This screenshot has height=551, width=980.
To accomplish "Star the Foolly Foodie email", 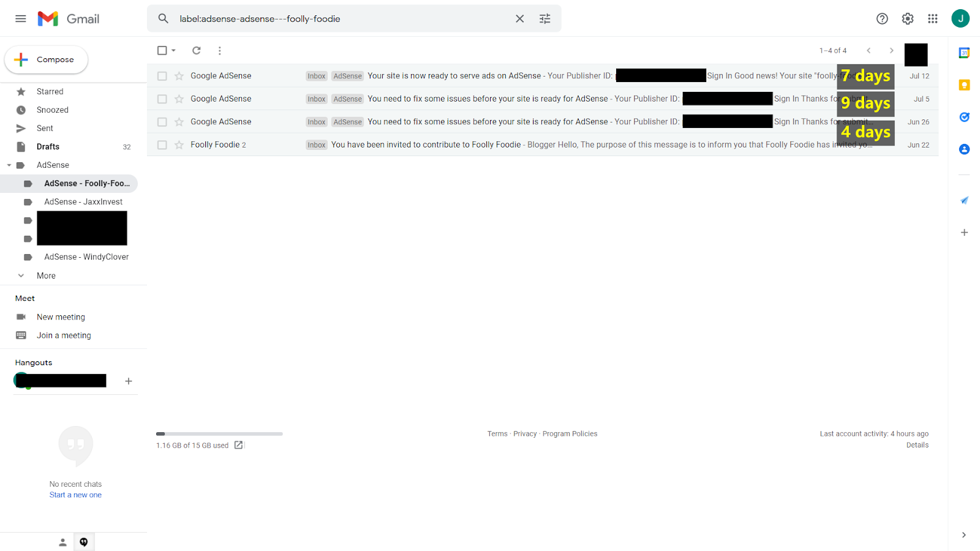I will tap(179, 144).
